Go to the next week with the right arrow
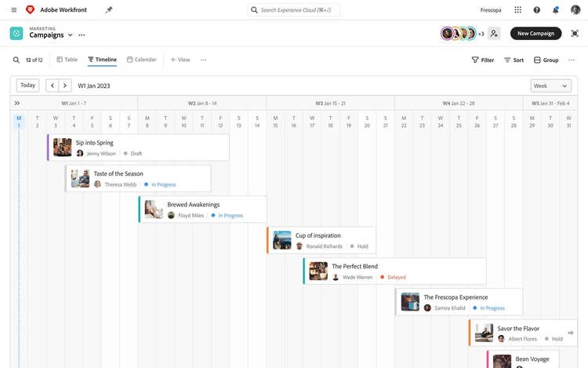 [65, 86]
